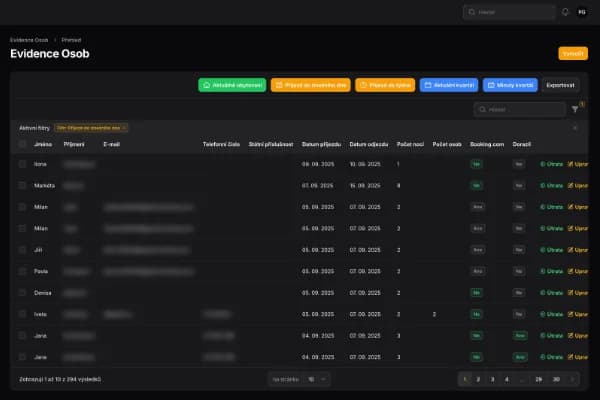Sort by the Datum příjezdu column header
This screenshot has height=400, width=600.
(321, 144)
